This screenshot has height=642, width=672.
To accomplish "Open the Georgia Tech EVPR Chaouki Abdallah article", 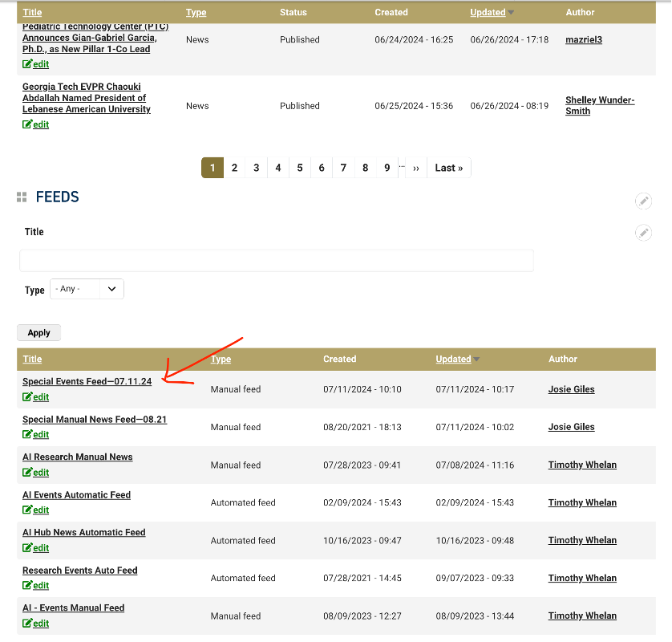I will (87, 98).
